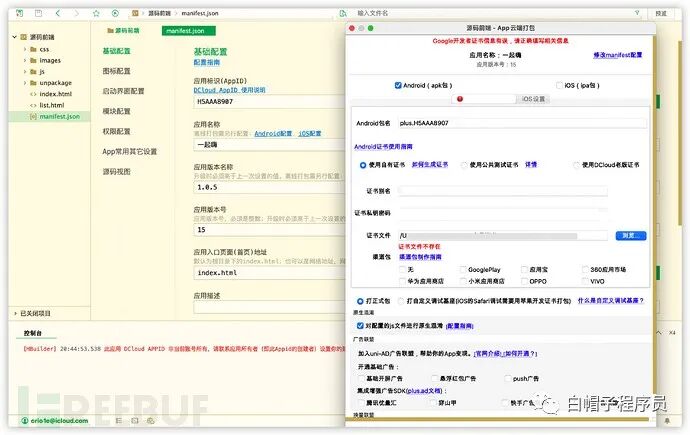Click the project icon in breadcrumb bar

tap(135, 13)
